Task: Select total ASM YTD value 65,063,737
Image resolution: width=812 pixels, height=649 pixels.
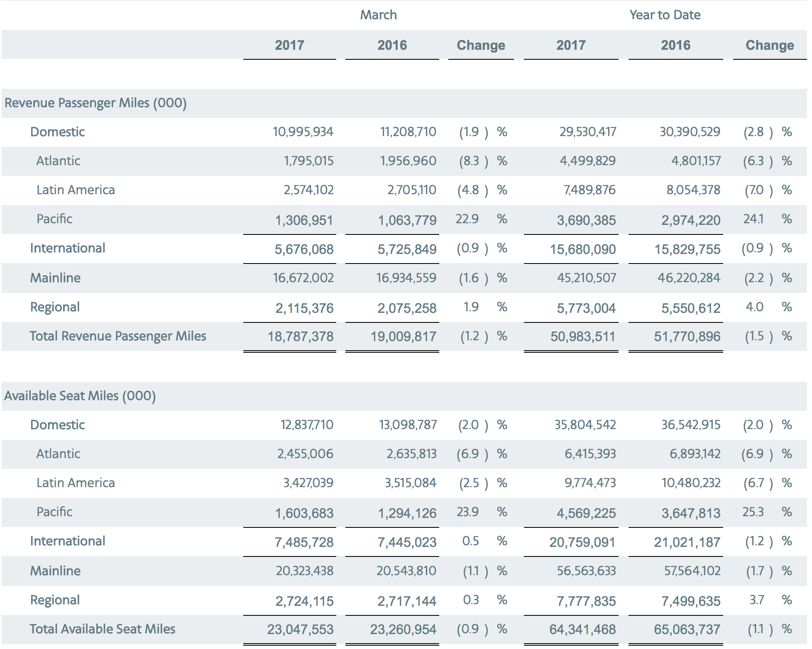Action: click(x=687, y=629)
